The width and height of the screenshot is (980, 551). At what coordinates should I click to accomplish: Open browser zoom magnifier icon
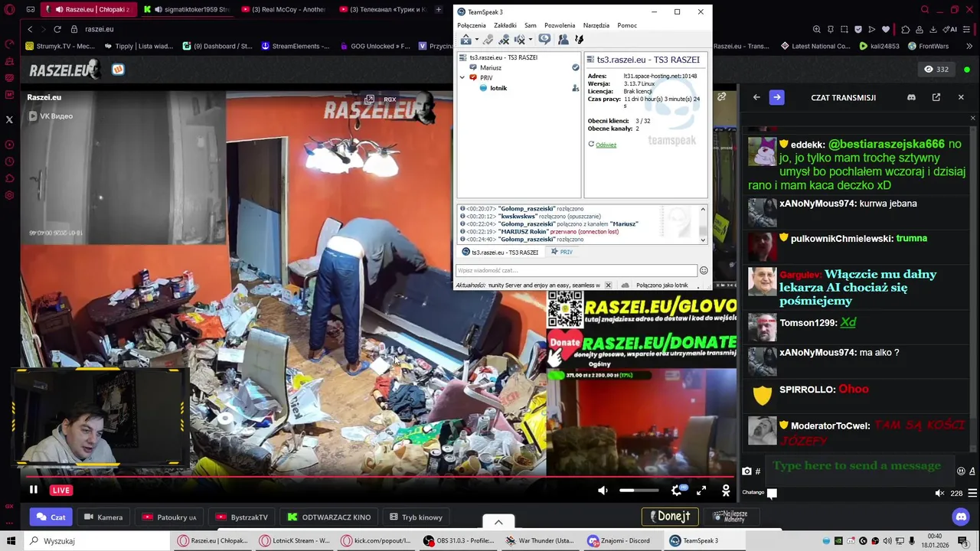(817, 29)
